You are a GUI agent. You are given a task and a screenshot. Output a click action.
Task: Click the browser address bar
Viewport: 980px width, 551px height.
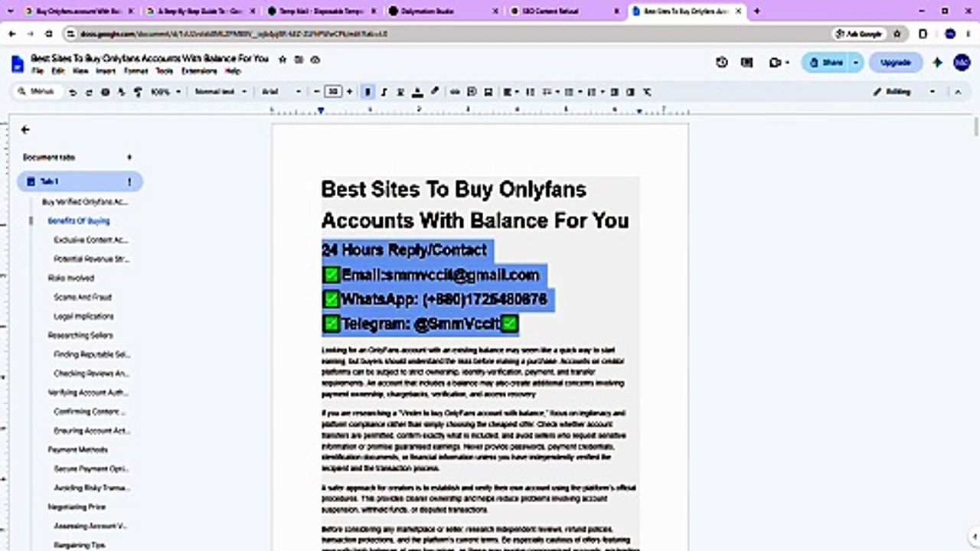[x=444, y=34]
